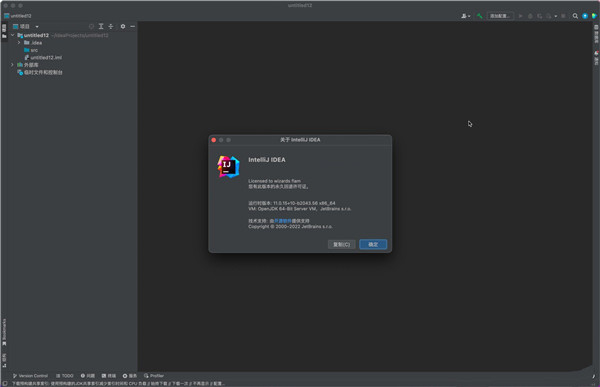Open the Project view dropdown arrow
Image resolution: width=600 pixels, height=387 pixels.
click(x=37, y=27)
